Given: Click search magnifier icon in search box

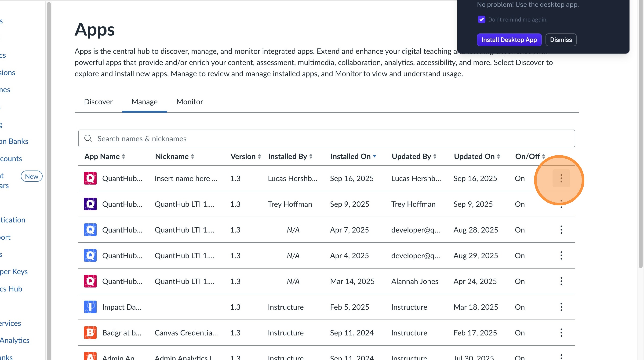Looking at the screenshot, I should [x=88, y=138].
